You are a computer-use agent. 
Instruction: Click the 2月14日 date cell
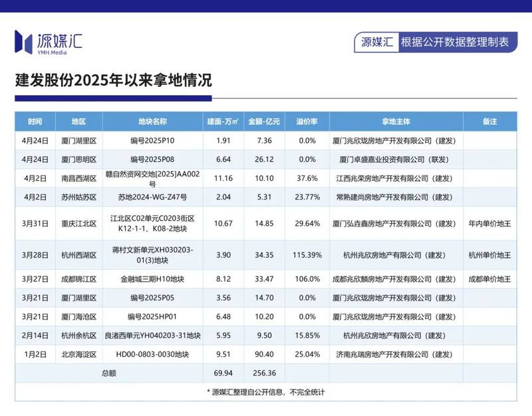click(35, 336)
